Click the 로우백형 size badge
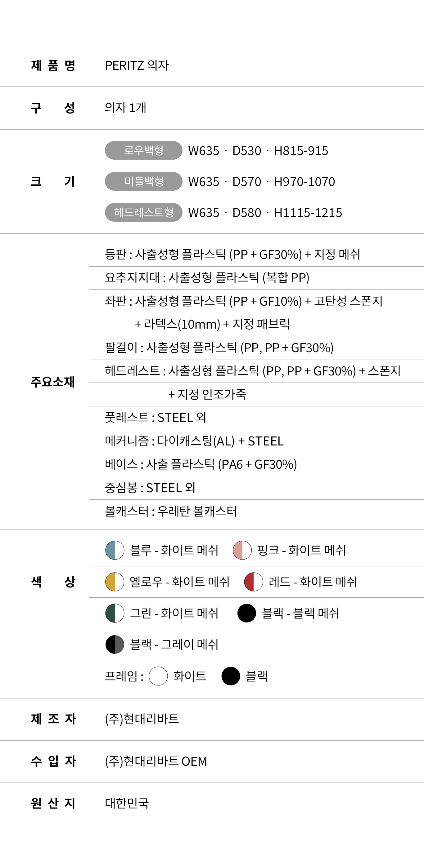Image resolution: width=424 pixels, height=868 pixels. [x=144, y=150]
